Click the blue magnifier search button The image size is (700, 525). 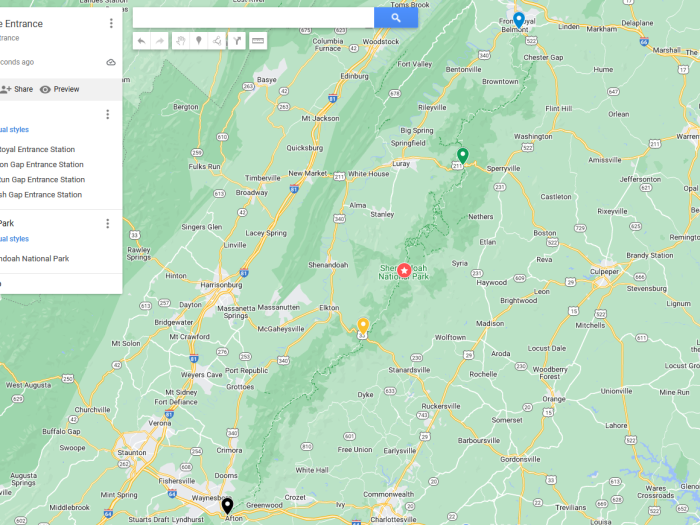coord(396,17)
